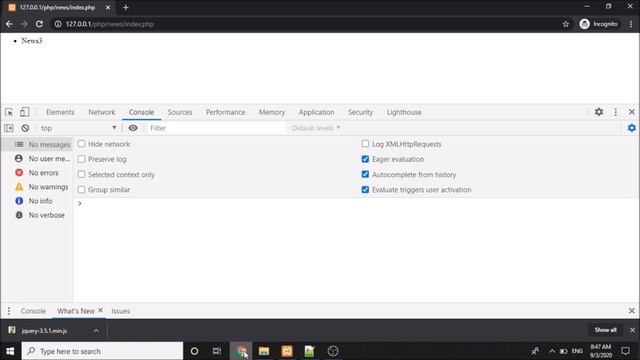This screenshot has width=640, height=360.
Task: Select the No messages sidebar row
Action: [37, 144]
